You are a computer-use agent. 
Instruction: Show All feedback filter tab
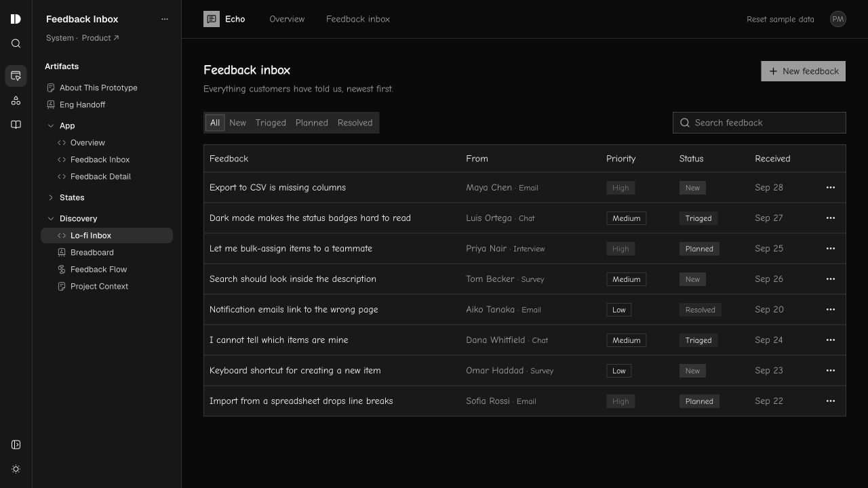tap(215, 123)
